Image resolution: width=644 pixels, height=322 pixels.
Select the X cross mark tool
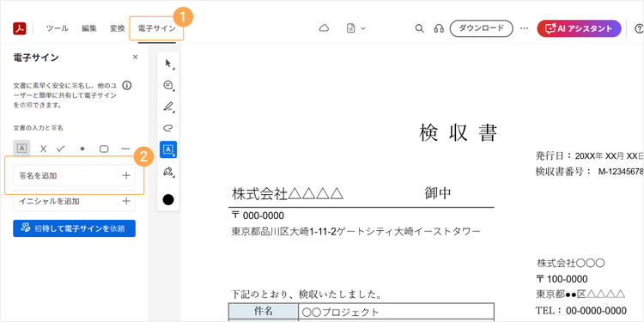click(x=43, y=149)
